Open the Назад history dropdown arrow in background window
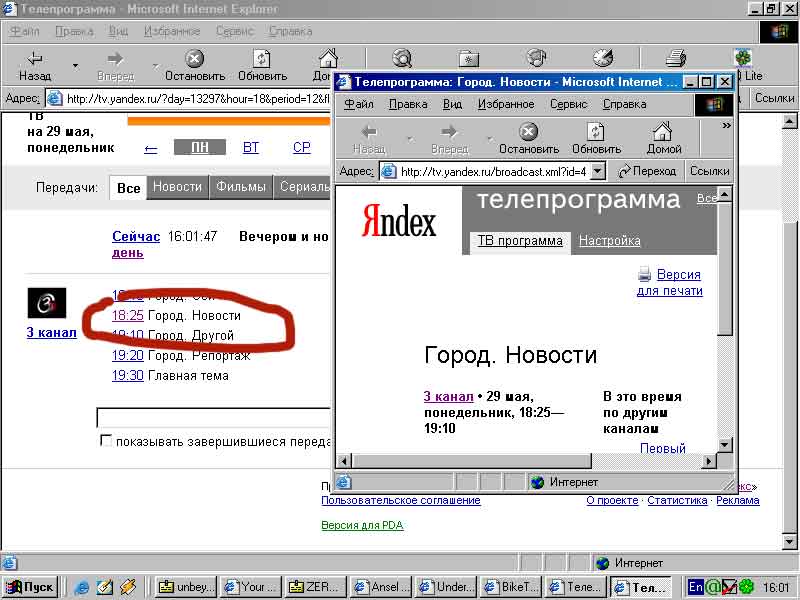Image resolution: width=800 pixels, height=600 pixels. coord(75,66)
